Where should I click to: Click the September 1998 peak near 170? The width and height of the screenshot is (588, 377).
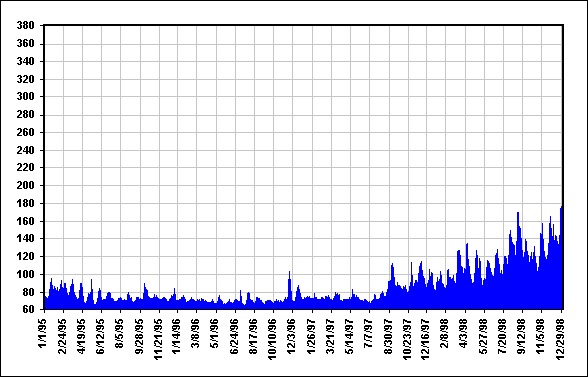click(x=518, y=213)
